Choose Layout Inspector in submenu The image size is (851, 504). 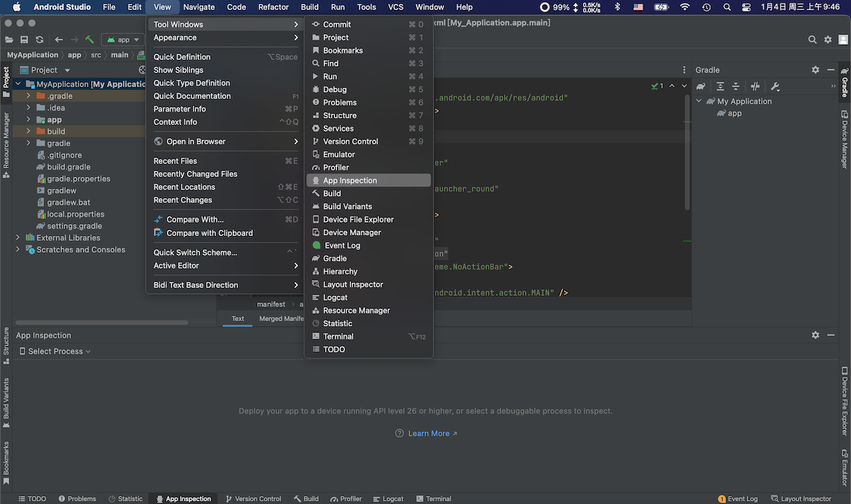point(369,285)
